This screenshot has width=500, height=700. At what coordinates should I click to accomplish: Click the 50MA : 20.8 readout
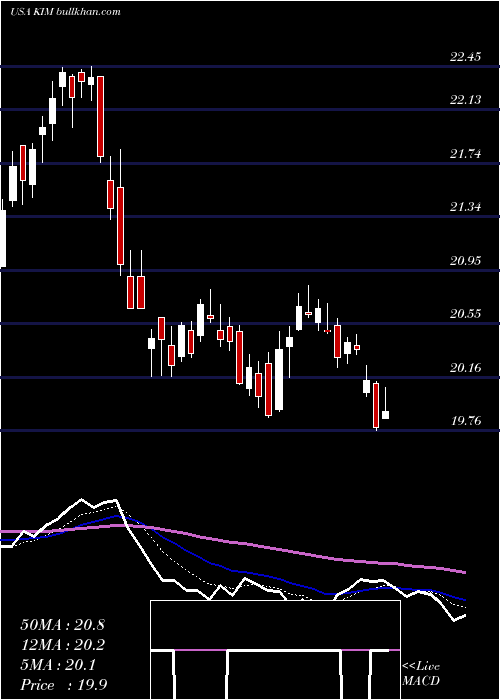coord(62,625)
